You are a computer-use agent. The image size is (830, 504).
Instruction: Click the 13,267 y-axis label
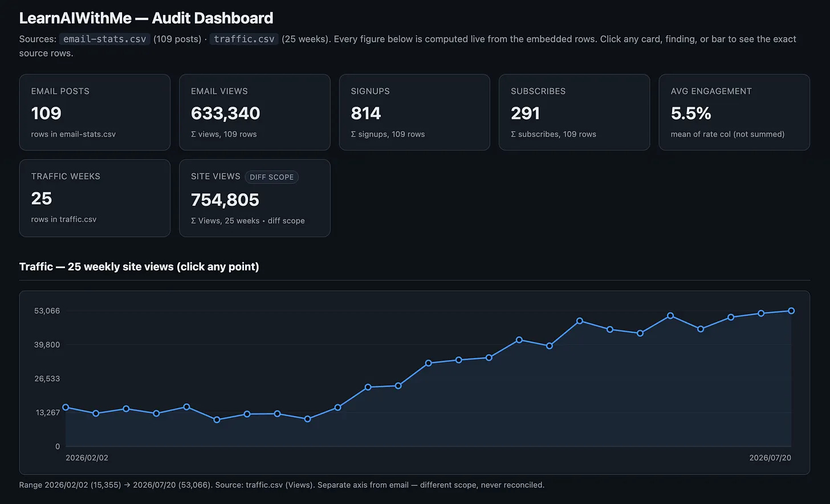point(47,413)
